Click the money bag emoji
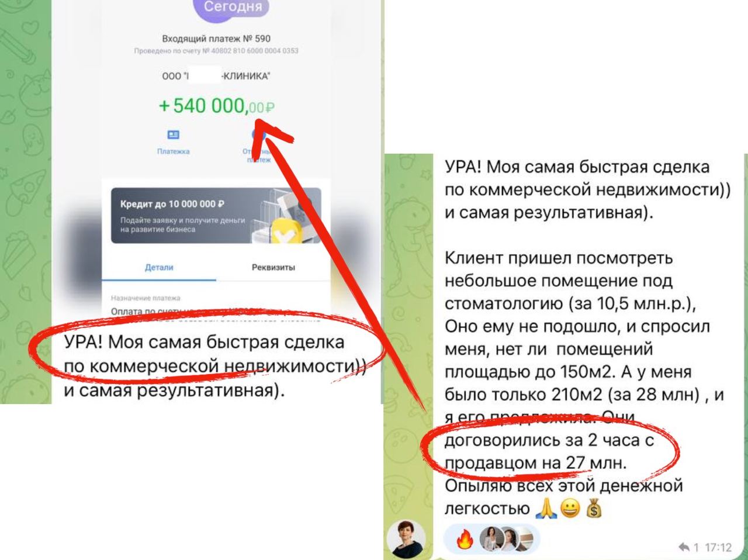The image size is (748, 560). 594,509
